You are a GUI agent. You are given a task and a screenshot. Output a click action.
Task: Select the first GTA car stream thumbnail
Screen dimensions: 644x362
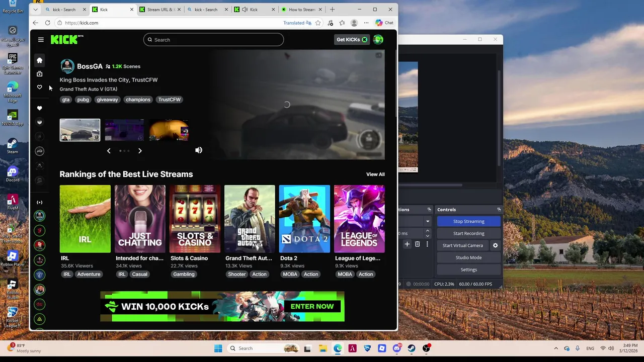click(80, 130)
